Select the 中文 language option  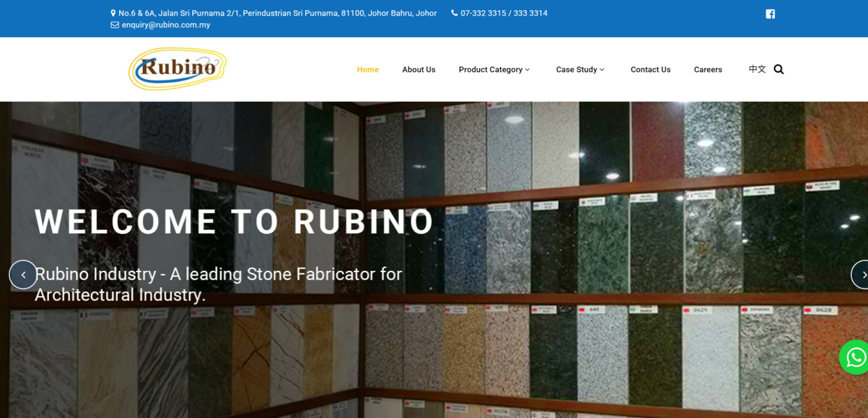click(757, 69)
